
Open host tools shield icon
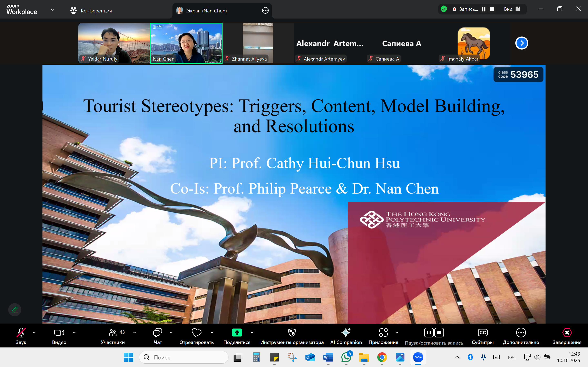[292, 333]
